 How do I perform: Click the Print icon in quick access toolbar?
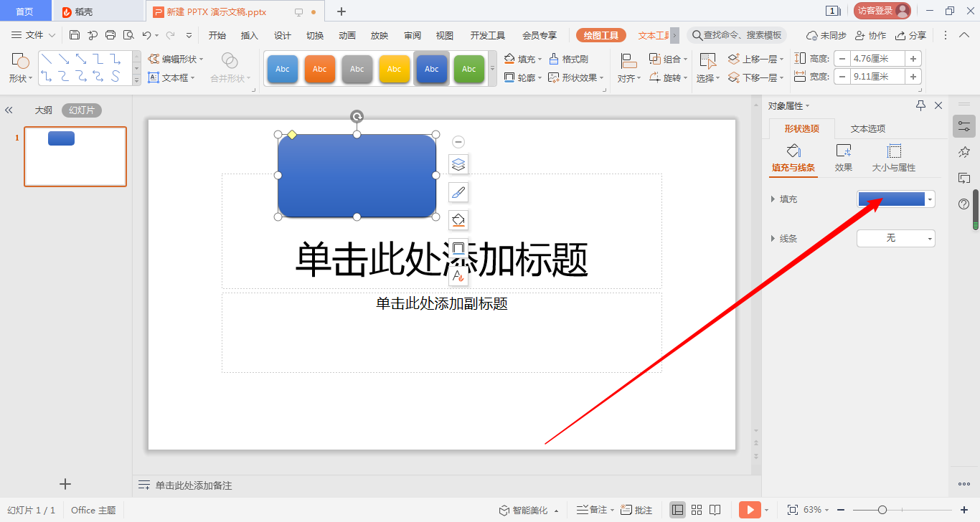pyautogui.click(x=110, y=35)
